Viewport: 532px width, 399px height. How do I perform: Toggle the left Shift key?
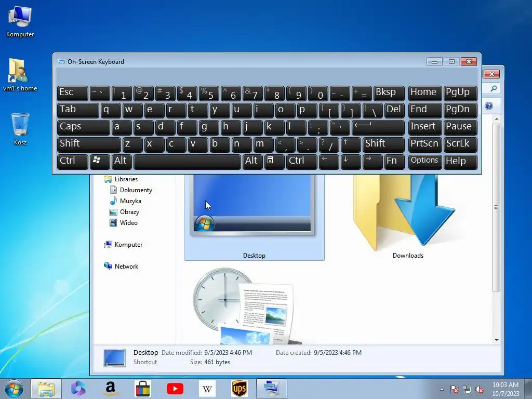(88, 144)
